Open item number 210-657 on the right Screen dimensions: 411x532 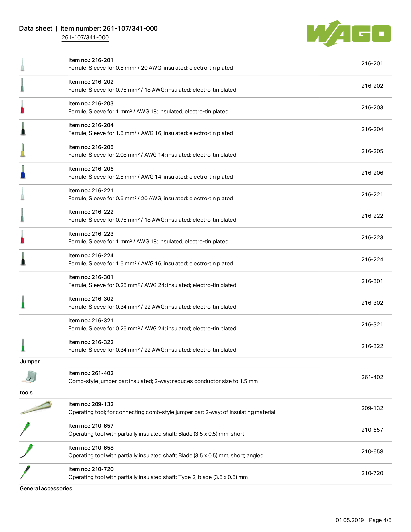[372, 430]
